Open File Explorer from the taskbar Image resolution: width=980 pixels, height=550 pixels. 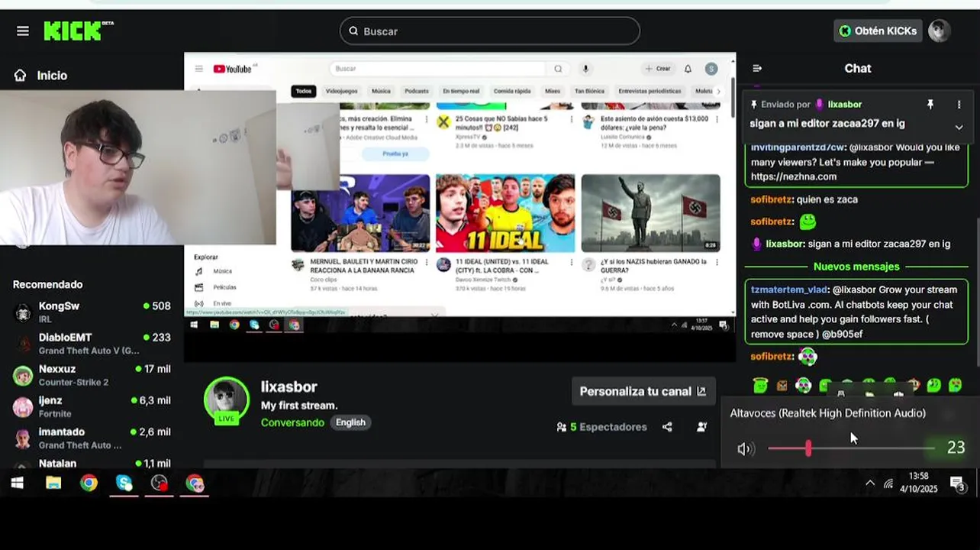click(x=53, y=484)
